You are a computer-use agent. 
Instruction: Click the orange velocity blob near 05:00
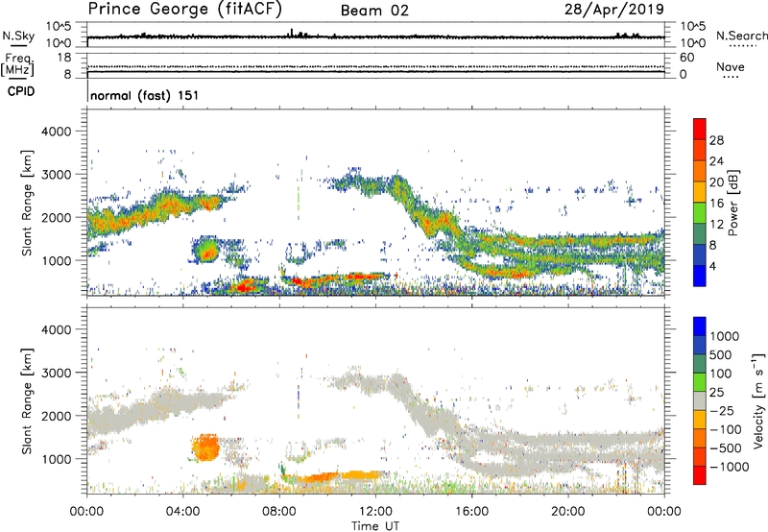click(x=205, y=447)
